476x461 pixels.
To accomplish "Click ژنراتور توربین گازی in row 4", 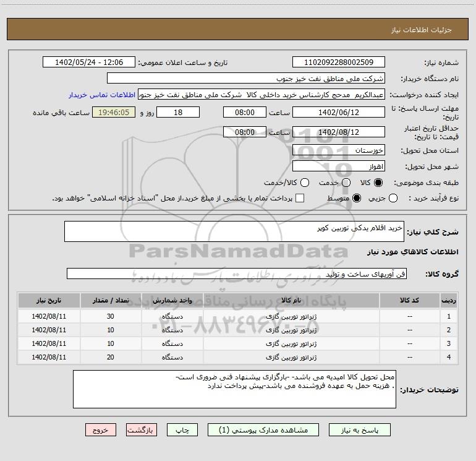I will point(291,358).
